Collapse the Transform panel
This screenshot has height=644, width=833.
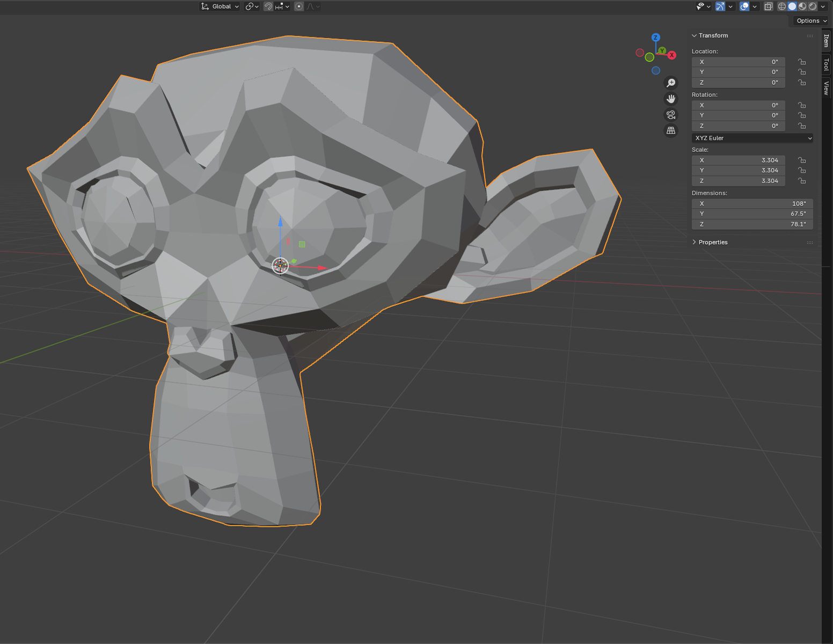coord(694,35)
